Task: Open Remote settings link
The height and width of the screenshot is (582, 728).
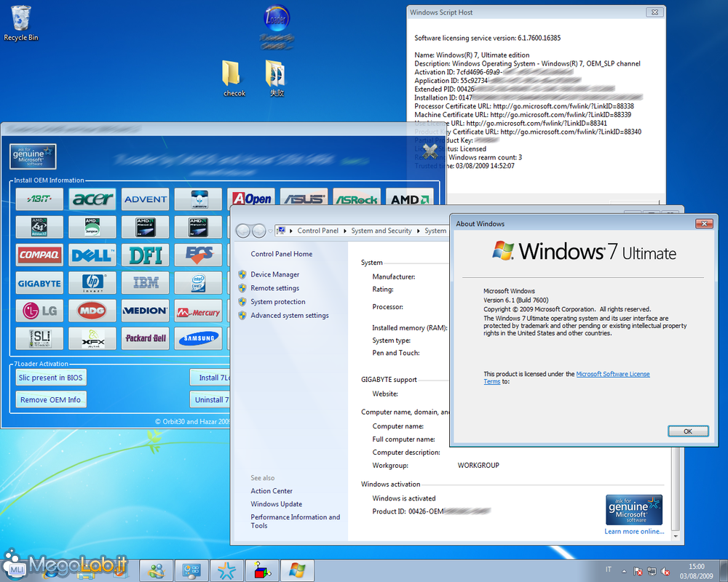Action: [x=275, y=288]
